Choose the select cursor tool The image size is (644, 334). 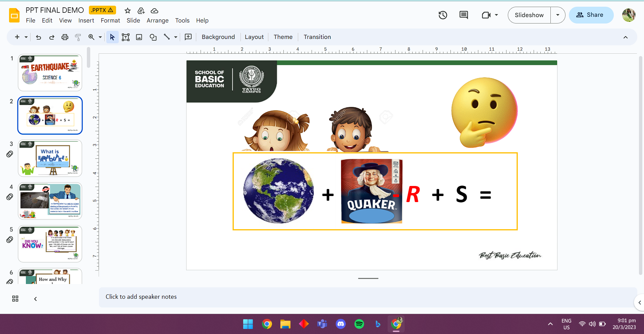[112, 37]
